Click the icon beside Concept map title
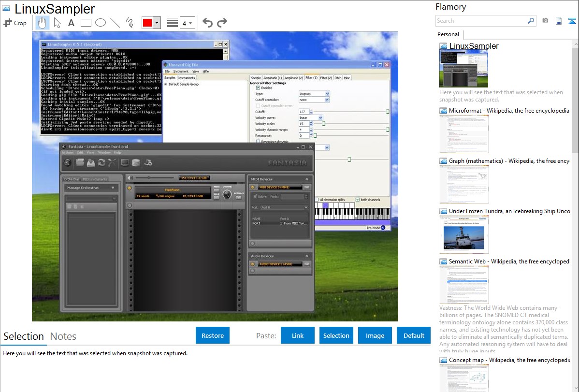Image resolution: width=579 pixels, height=392 pixels. click(443, 360)
